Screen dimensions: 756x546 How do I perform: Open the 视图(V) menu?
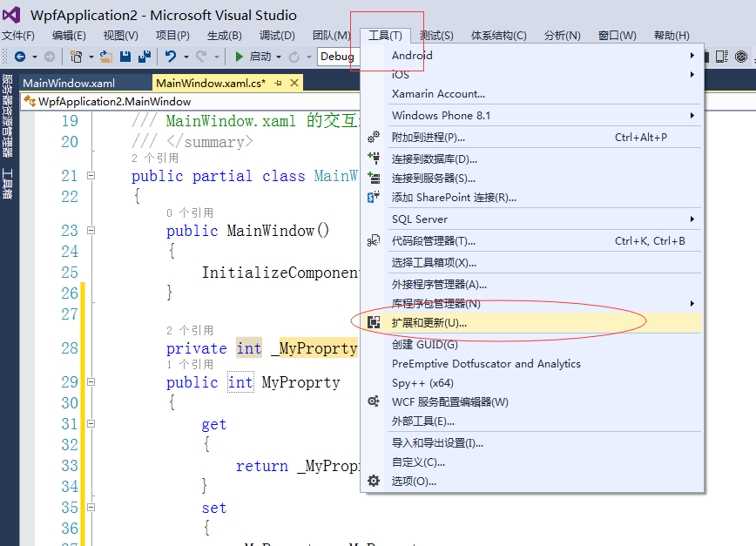tap(120, 36)
